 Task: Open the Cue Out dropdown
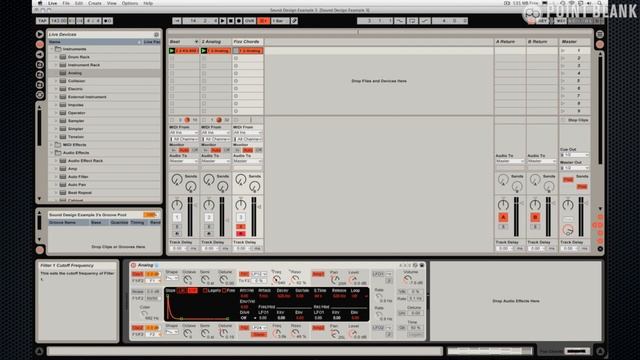[574, 155]
